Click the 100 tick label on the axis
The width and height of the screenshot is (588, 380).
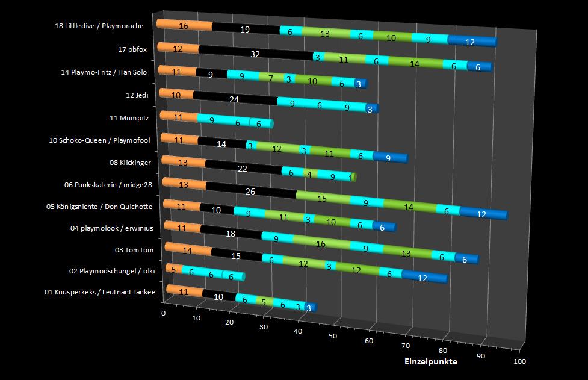(x=519, y=361)
